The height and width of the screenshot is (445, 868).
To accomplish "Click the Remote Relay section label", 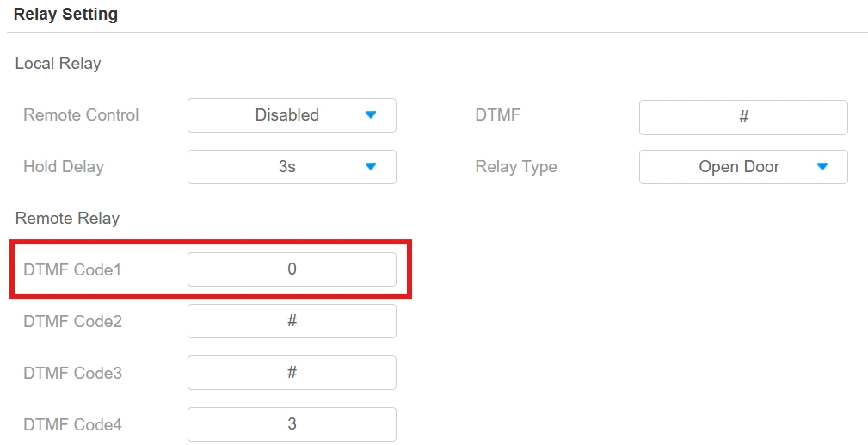I will pos(67,219).
